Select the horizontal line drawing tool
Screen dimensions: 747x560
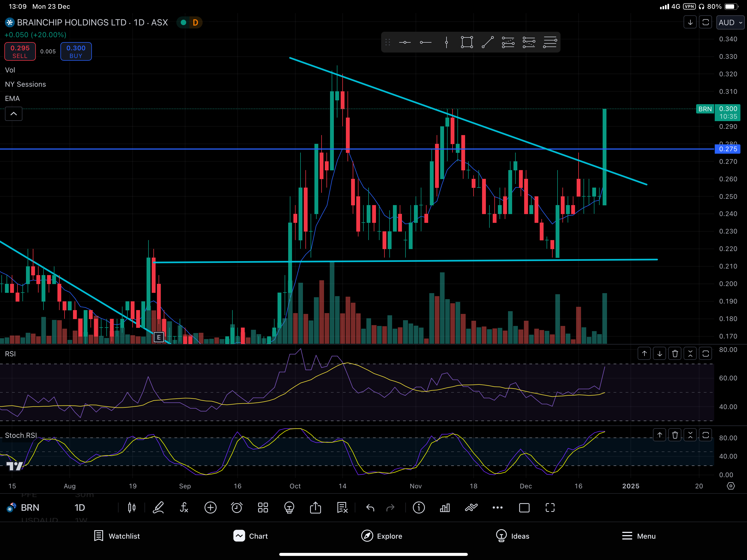[x=405, y=42]
